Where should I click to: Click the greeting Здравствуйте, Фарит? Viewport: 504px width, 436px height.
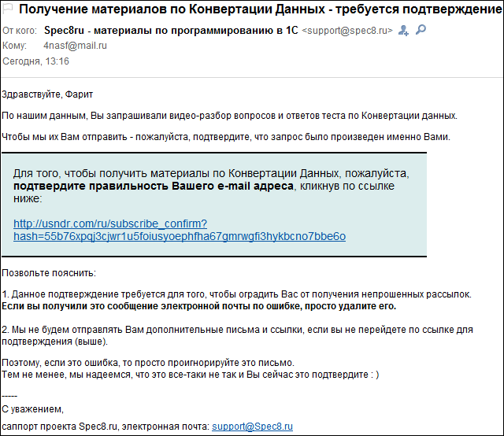47,94
